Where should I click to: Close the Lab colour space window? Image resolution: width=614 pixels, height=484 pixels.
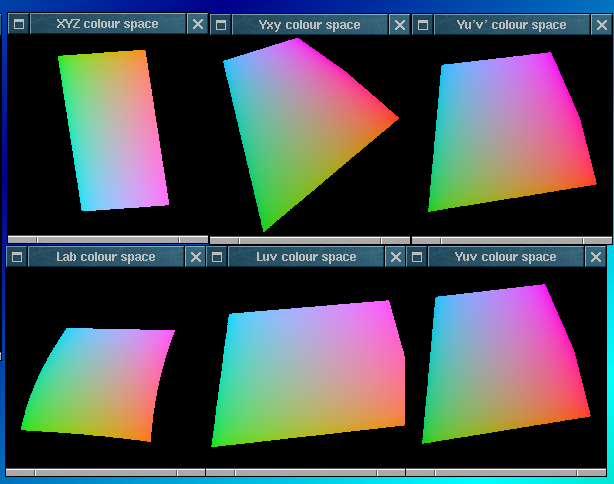[195, 257]
